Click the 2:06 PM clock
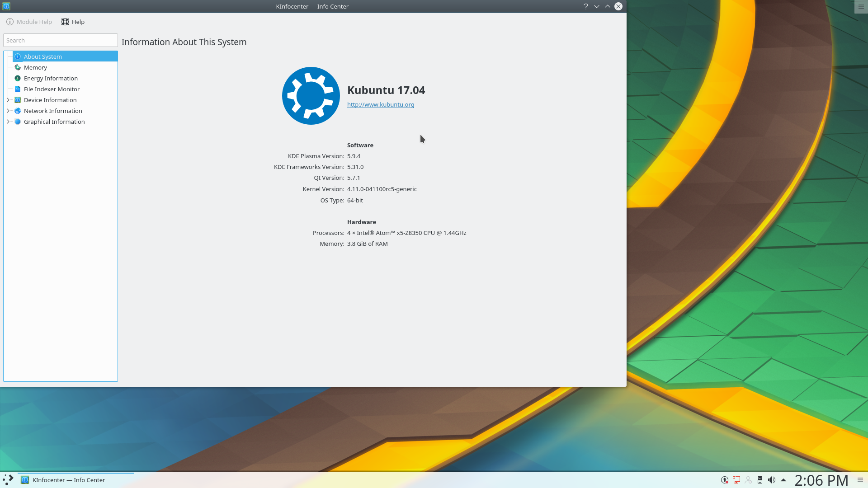 tap(821, 480)
